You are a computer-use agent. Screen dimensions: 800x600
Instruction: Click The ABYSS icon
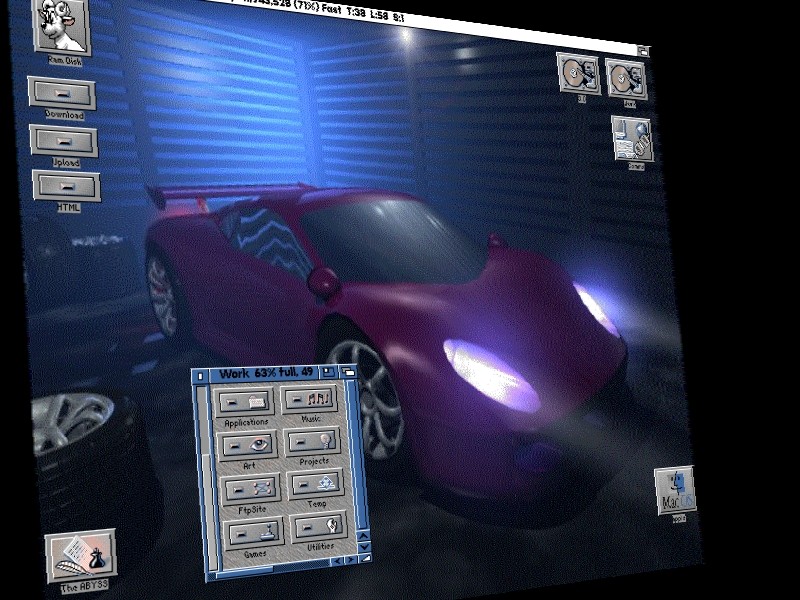pos(80,556)
